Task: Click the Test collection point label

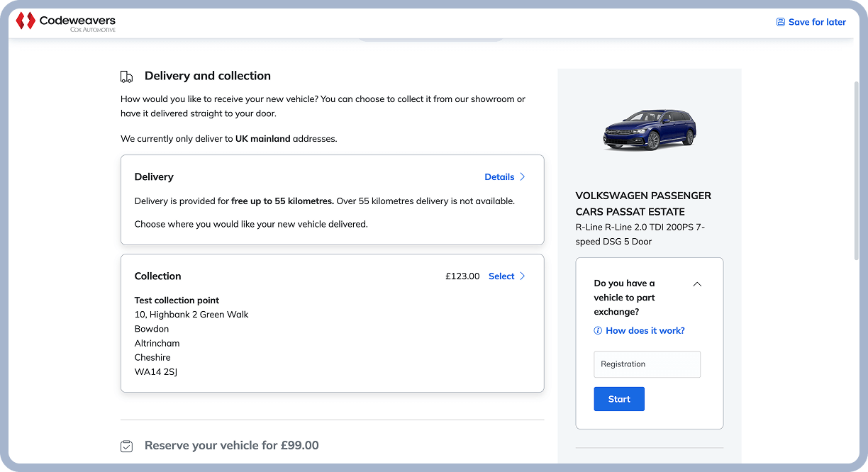Action: (x=177, y=300)
